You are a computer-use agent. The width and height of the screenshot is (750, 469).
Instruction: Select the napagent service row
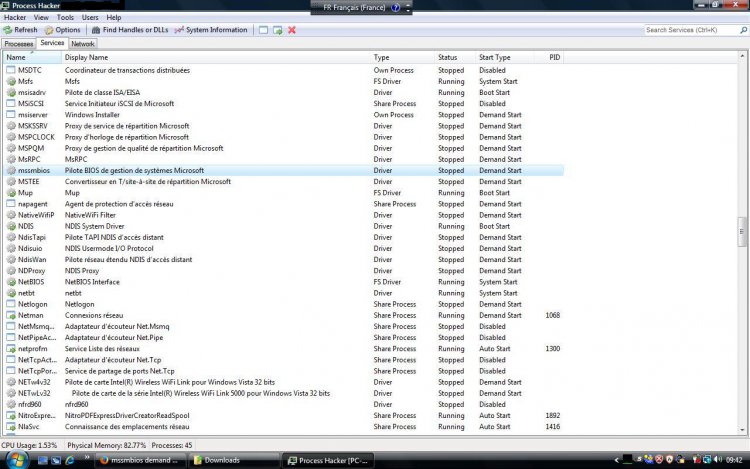click(x=284, y=204)
